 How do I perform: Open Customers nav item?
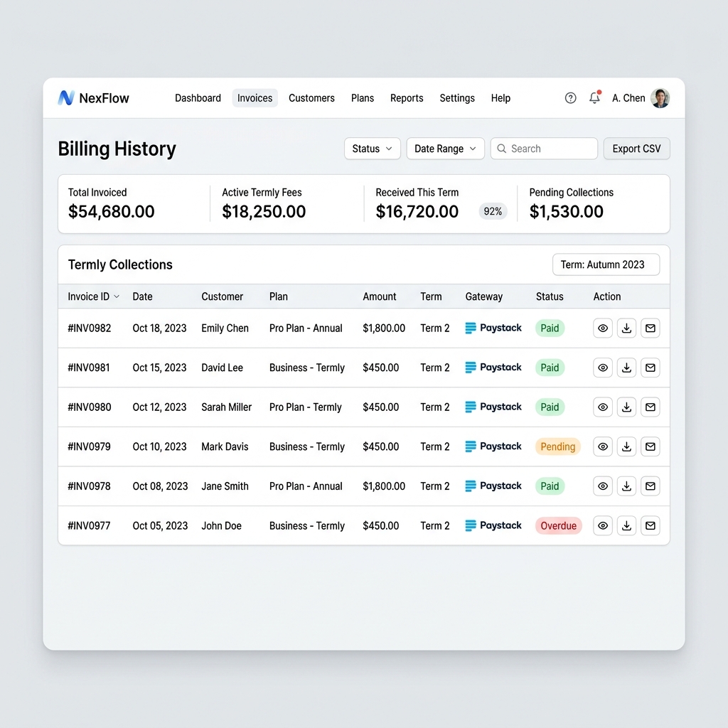tap(311, 98)
